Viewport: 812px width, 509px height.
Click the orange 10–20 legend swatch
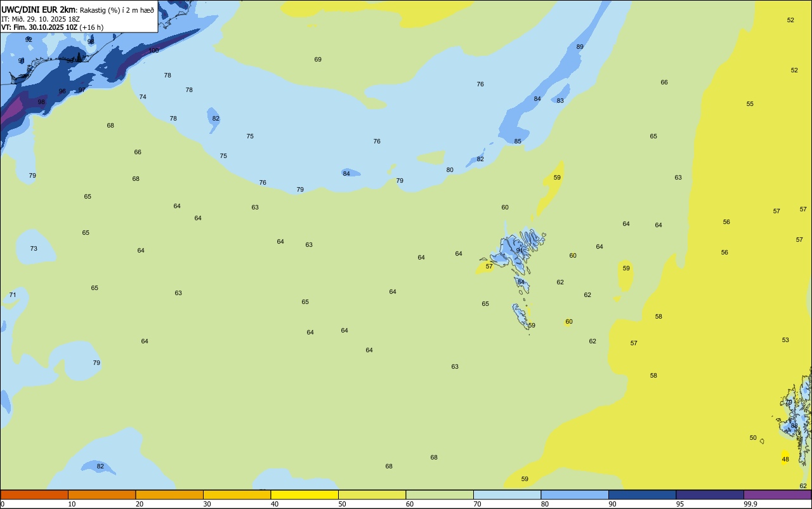(x=101, y=494)
